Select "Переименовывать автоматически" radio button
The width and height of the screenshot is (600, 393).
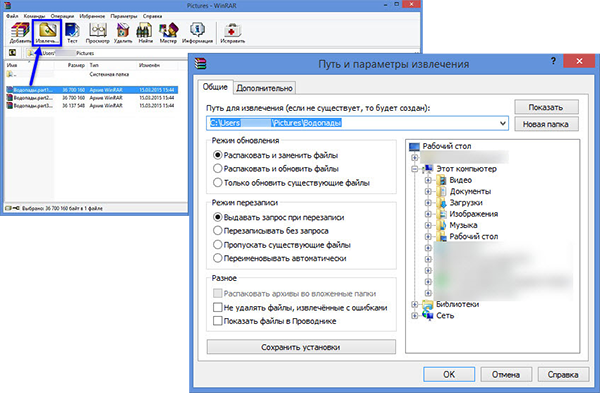point(217,258)
